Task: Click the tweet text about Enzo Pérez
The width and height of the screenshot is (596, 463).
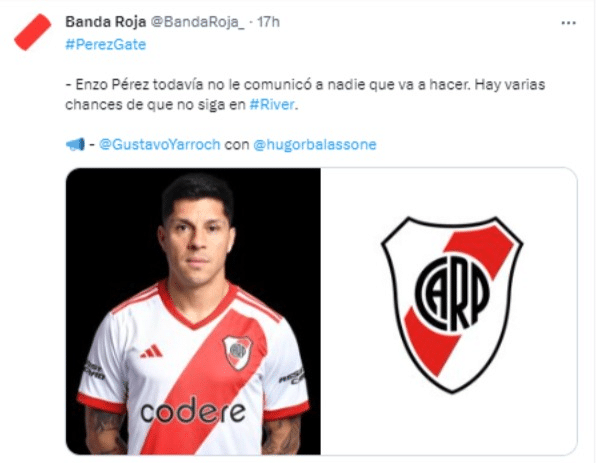Action: (305, 94)
